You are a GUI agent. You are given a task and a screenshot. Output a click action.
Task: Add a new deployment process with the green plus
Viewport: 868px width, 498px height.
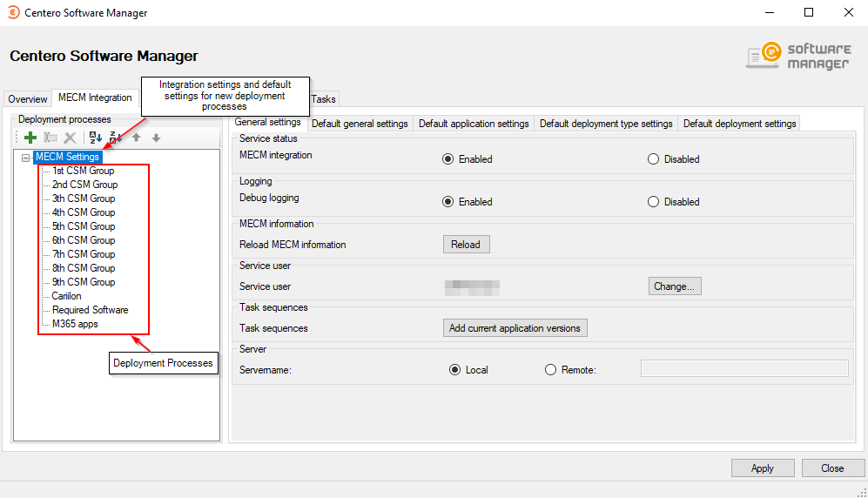pyautogui.click(x=30, y=138)
